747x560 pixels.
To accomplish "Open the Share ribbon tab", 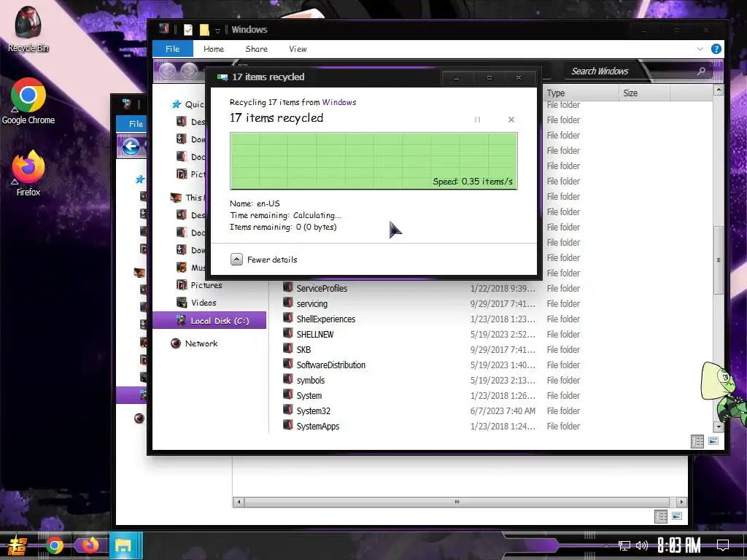I will [256, 49].
